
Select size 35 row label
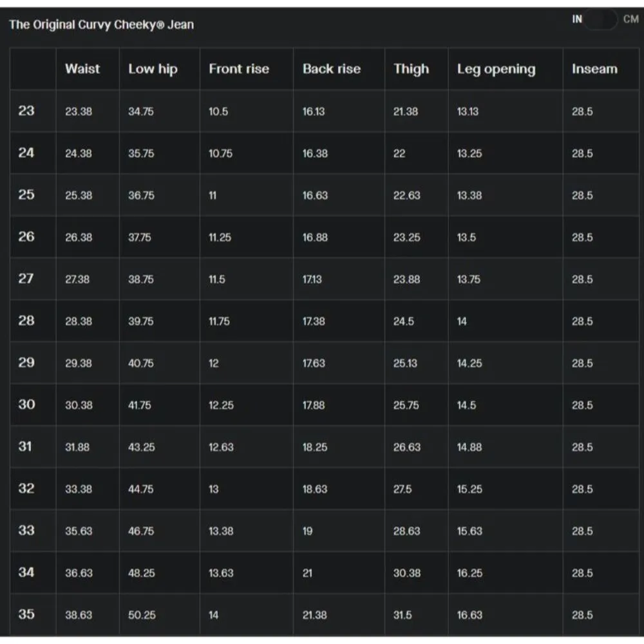(x=26, y=614)
